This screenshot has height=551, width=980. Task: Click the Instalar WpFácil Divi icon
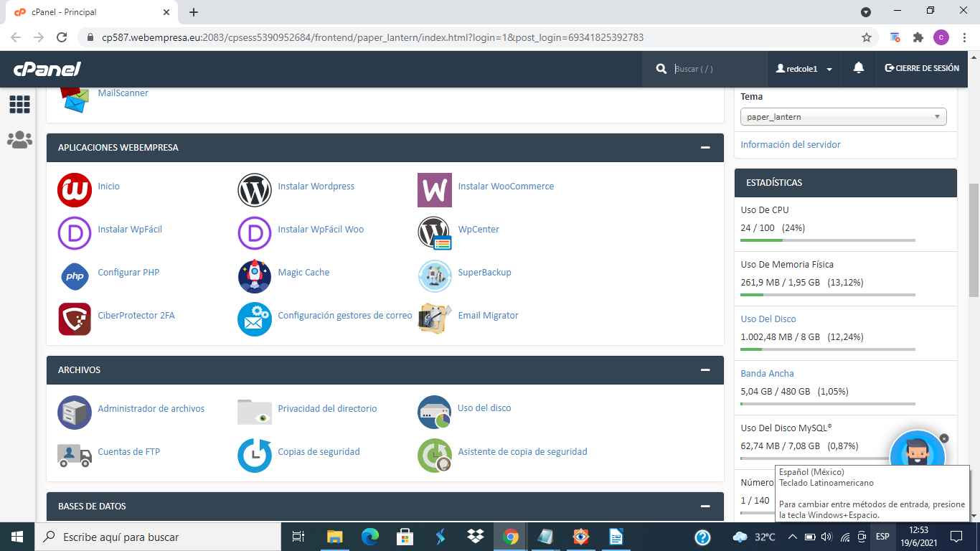coord(75,233)
